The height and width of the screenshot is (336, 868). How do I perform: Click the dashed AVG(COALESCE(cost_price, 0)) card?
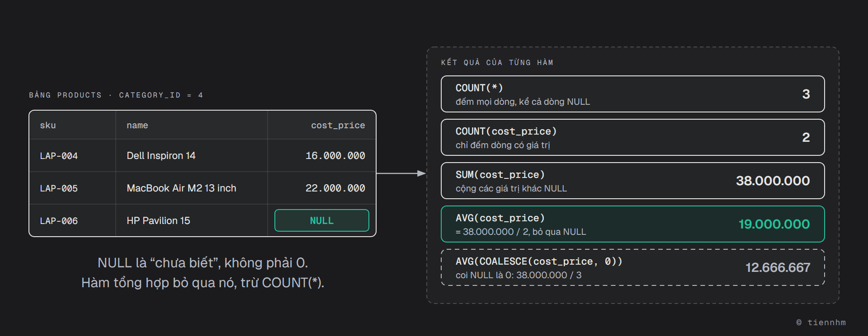pos(632,267)
